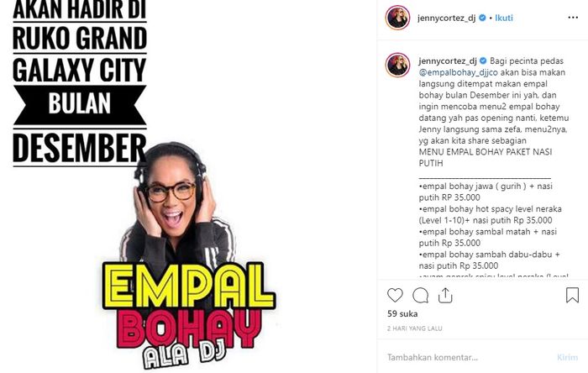Image resolution: width=588 pixels, height=373 pixels.
Task: Open the jennycortez_dj avatar in the header
Action: [x=397, y=18]
